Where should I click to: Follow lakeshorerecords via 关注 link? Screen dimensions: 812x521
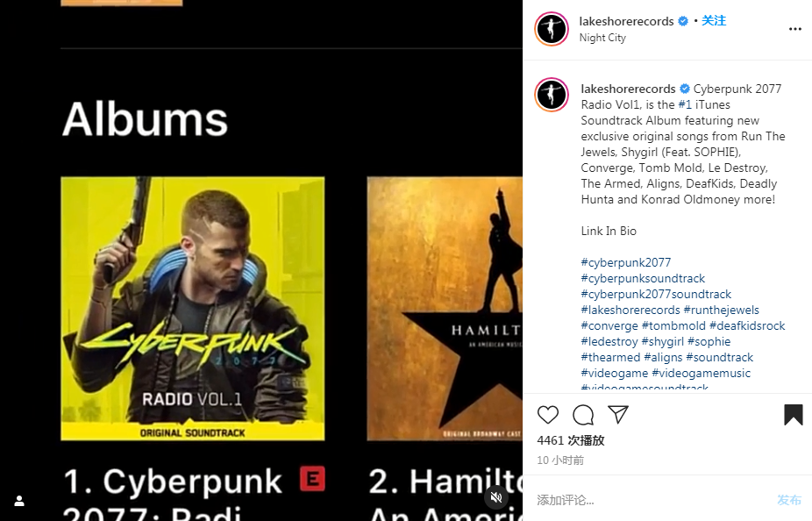pos(714,21)
